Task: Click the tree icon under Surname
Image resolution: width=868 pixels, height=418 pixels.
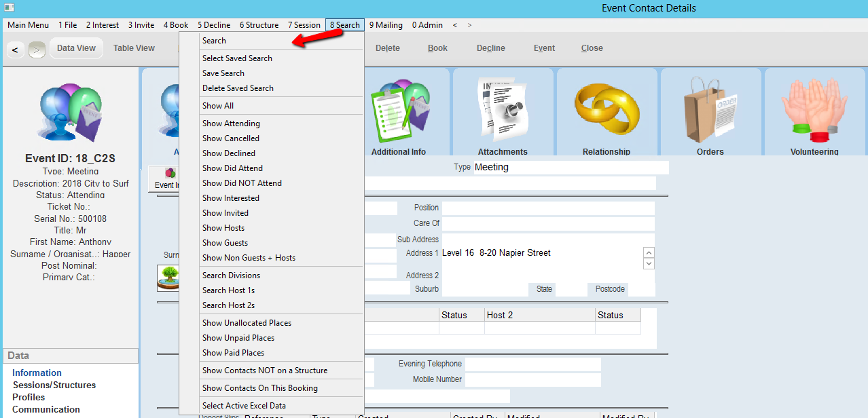Action: [167, 278]
